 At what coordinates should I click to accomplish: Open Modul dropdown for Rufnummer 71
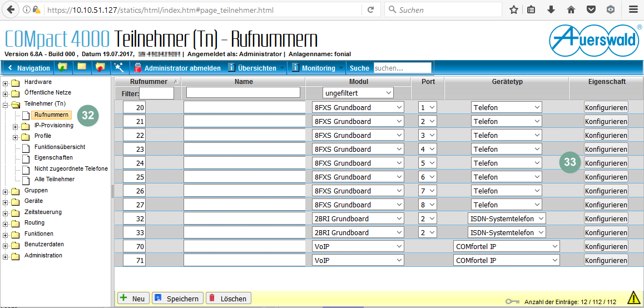(358, 260)
